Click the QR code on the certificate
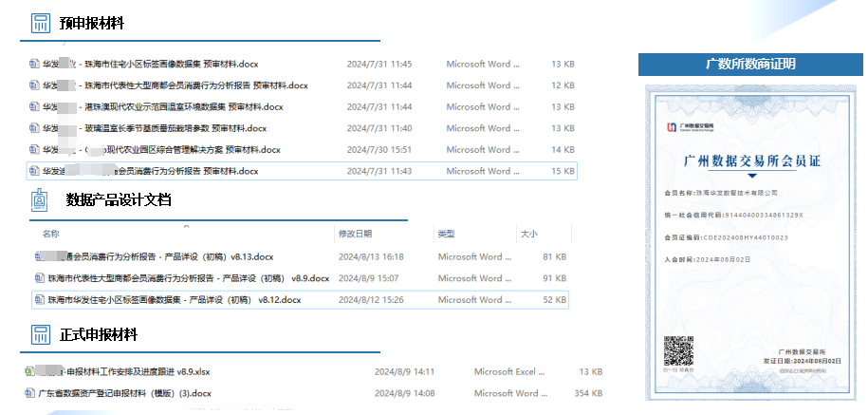The image size is (868, 415). pyautogui.click(x=675, y=351)
